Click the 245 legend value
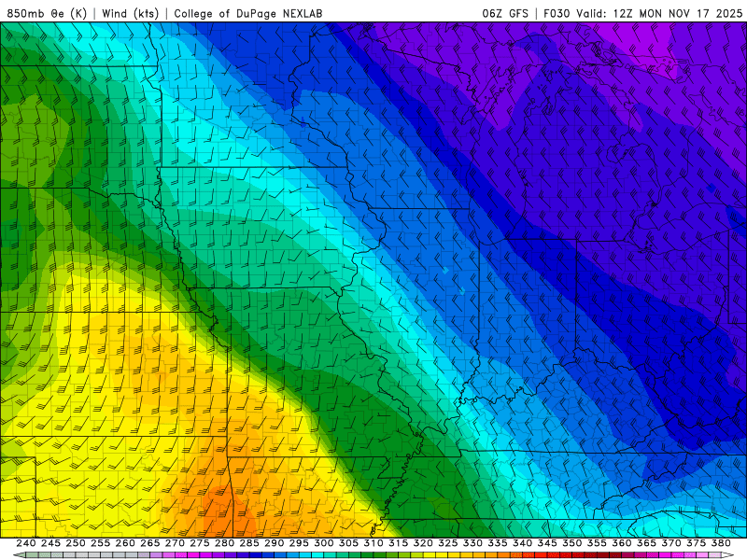Viewport: 747px width, 560px height. [50, 543]
